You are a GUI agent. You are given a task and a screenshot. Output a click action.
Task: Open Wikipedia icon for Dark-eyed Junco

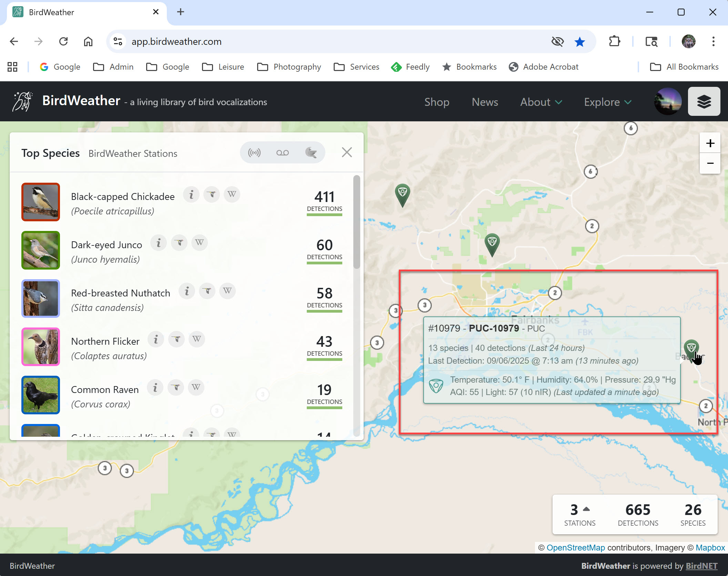(199, 243)
